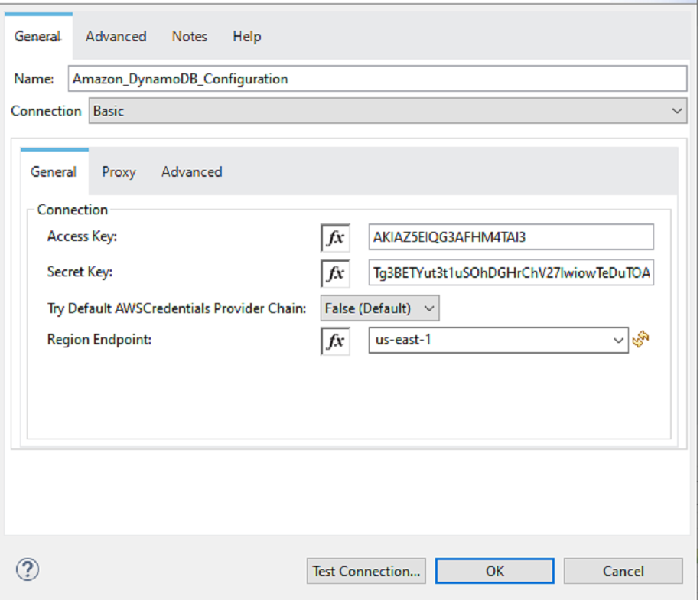Click the fx button beside Access Key
Viewport: 700px width, 600px height.
coord(335,238)
